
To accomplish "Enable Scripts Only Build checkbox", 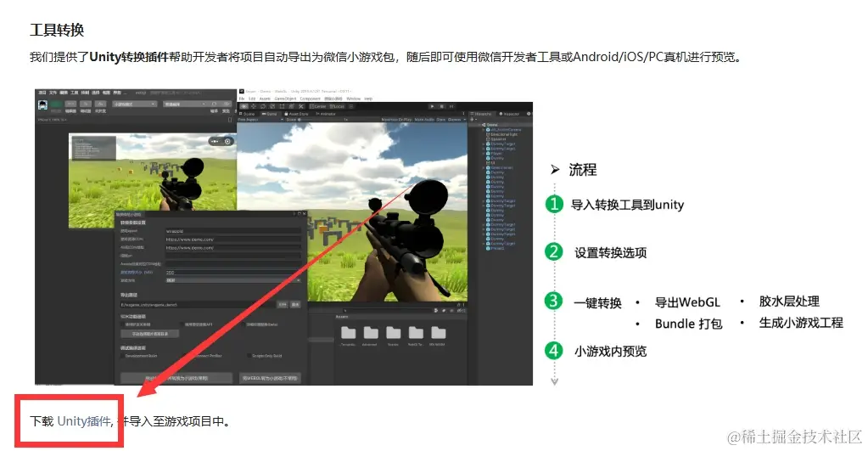I will coord(249,356).
